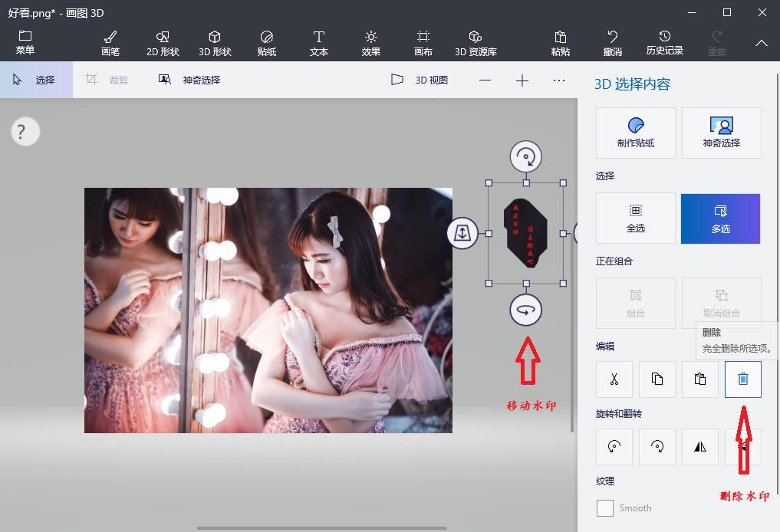This screenshot has height=532, width=780.
Task: Open the 效果 effects panel
Action: pos(370,42)
